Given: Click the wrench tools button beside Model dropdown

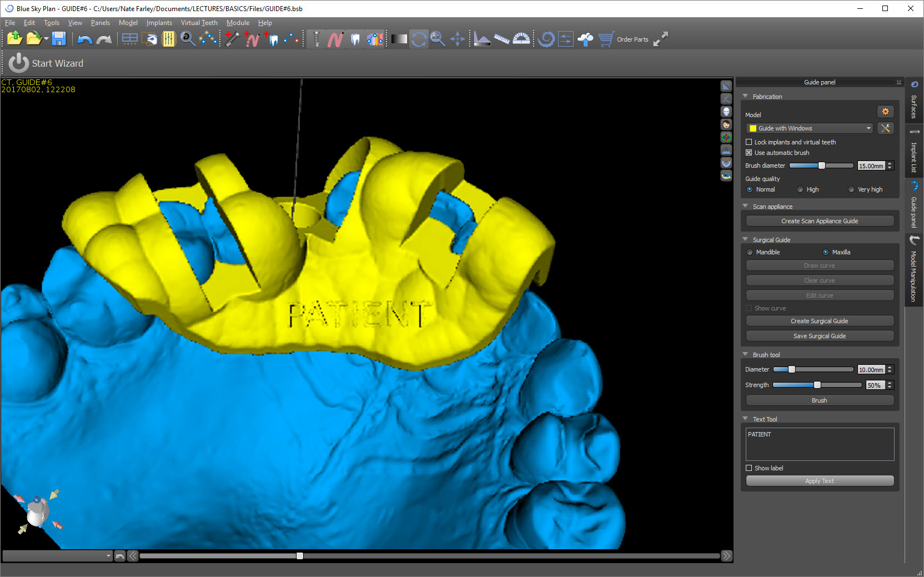Looking at the screenshot, I should [885, 128].
